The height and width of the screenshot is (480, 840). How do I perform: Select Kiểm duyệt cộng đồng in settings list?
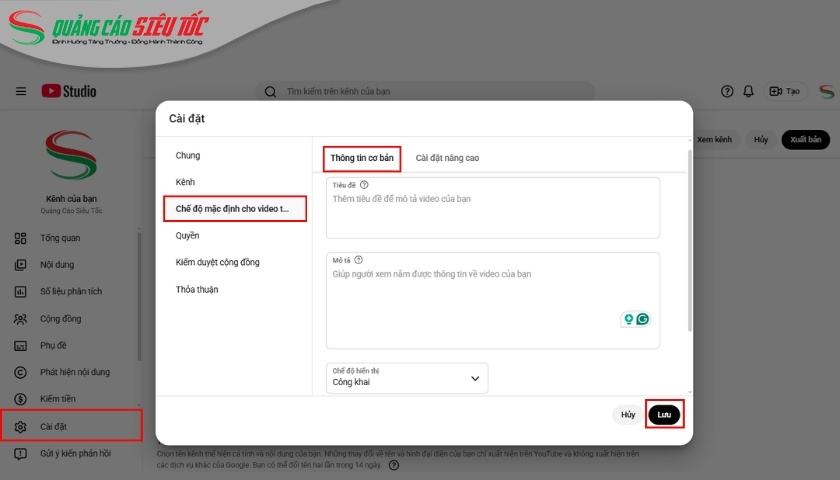pos(217,262)
